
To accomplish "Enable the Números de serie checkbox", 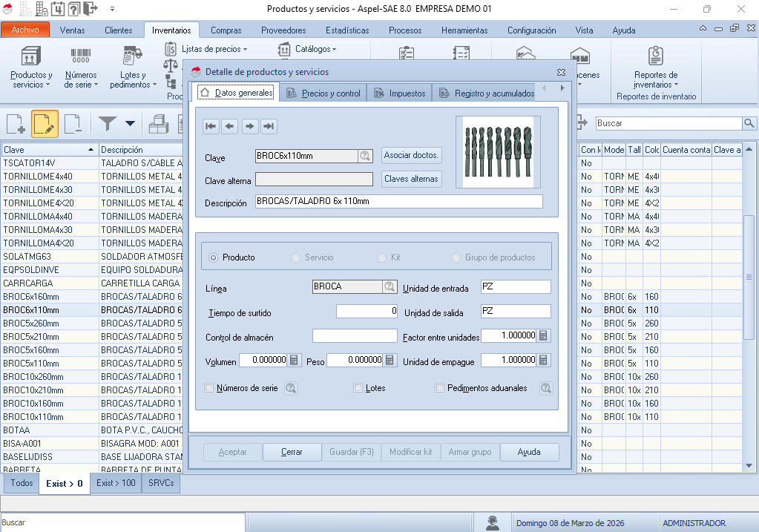I will (x=209, y=388).
